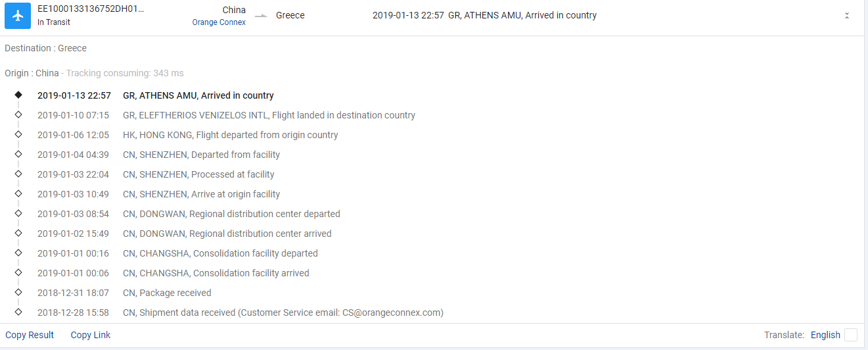The width and height of the screenshot is (868, 350).
Task: Click the filled diamond marker for Arrived in country
Action: (18, 95)
